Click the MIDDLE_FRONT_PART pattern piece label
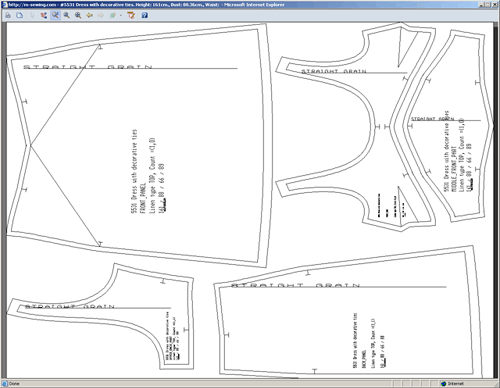500x388 pixels. 454,169
